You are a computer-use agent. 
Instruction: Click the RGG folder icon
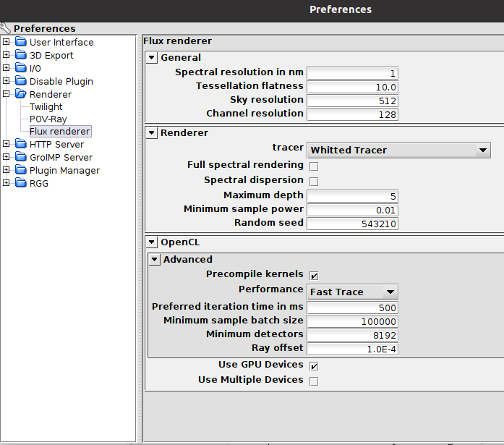[x=20, y=183]
